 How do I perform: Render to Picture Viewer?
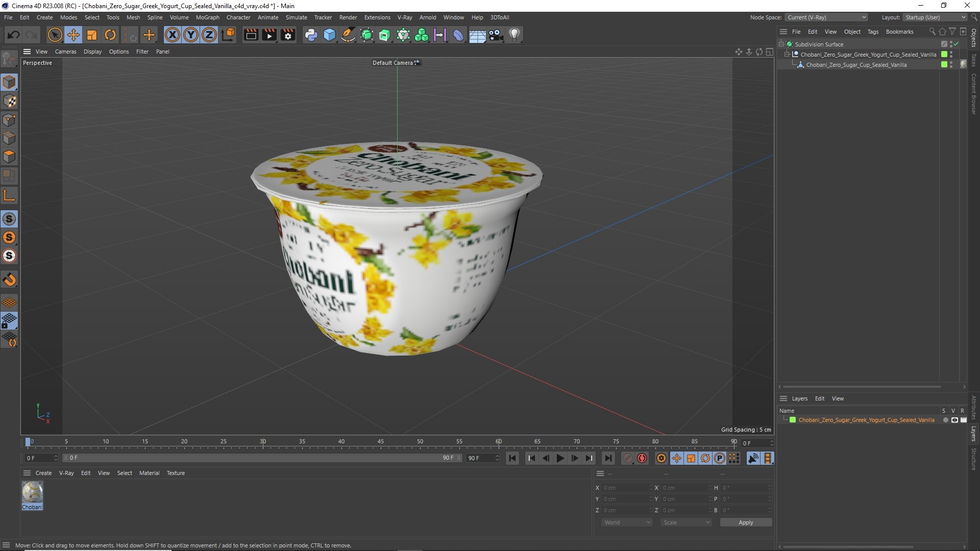pos(269,35)
